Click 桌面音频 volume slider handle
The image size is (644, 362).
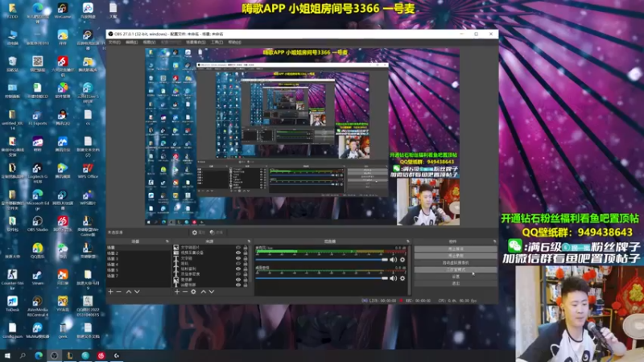385,278
